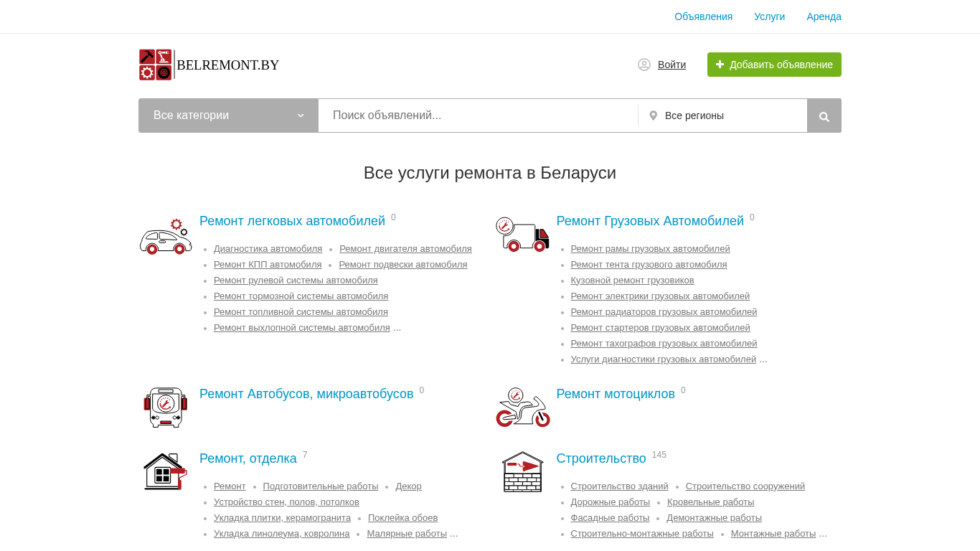Open the 'Все категории' dropdown

click(x=228, y=116)
